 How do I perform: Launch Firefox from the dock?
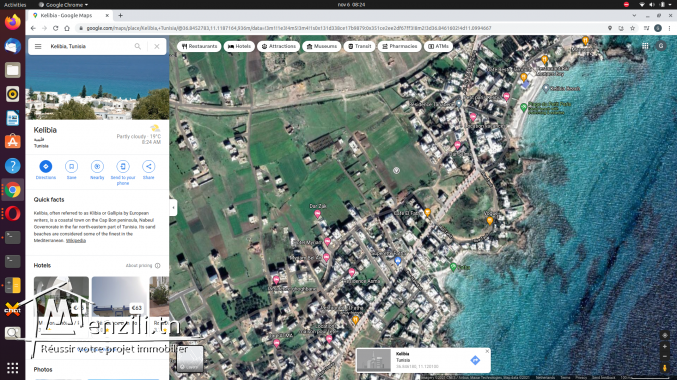tap(13, 22)
